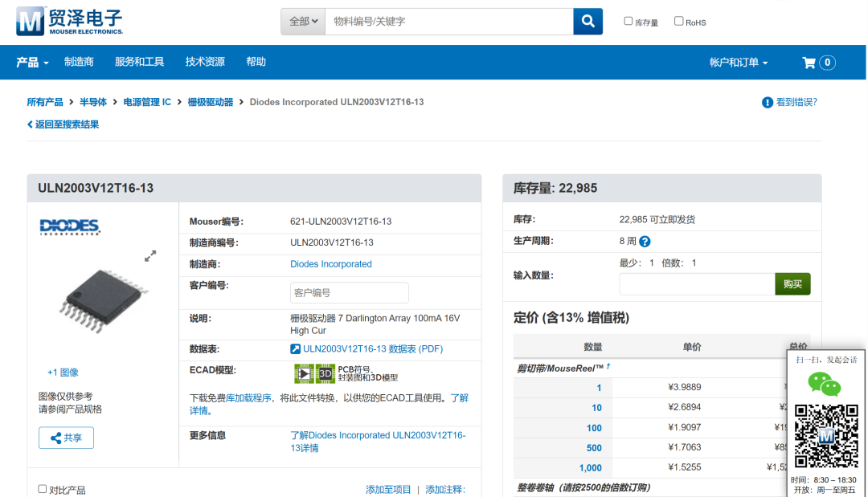Viewport: 868px width, 497px height.
Task: Open the shopping cart icon
Action: pos(809,63)
